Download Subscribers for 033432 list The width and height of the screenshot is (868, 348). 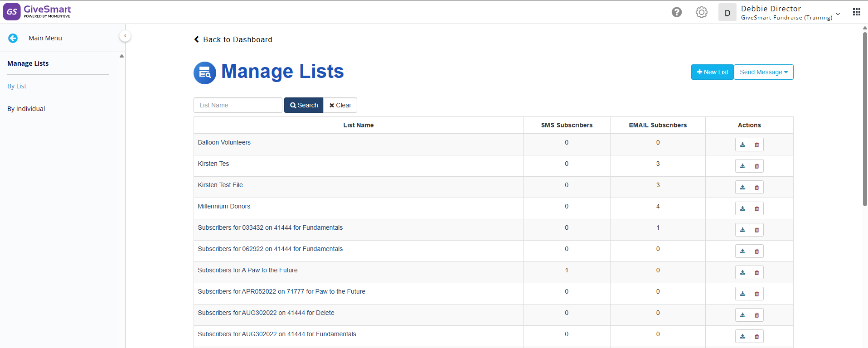pyautogui.click(x=742, y=230)
